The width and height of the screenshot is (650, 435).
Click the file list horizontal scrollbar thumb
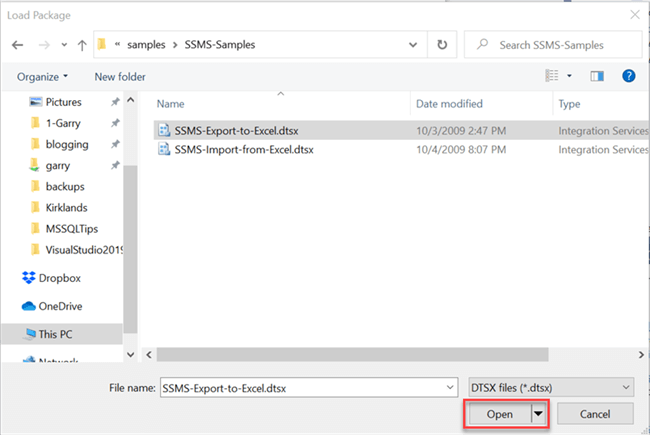(x=352, y=355)
